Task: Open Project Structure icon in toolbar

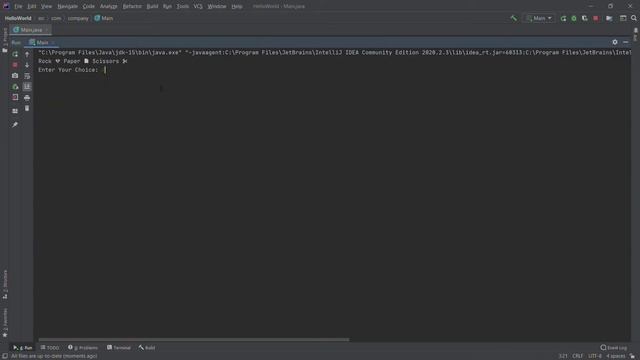Action: 609,18
